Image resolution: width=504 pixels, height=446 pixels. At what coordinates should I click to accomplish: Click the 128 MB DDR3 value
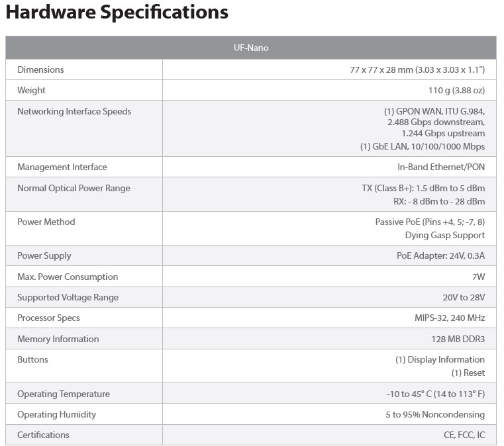(458, 339)
